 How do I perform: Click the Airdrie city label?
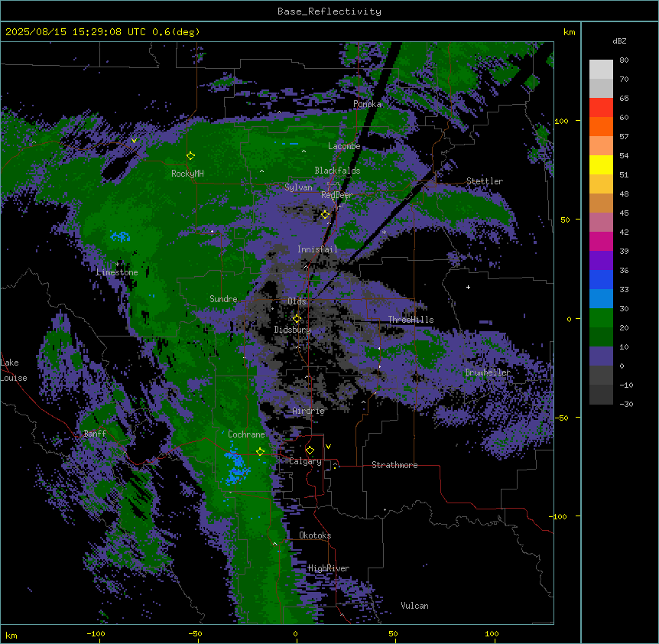(309, 411)
